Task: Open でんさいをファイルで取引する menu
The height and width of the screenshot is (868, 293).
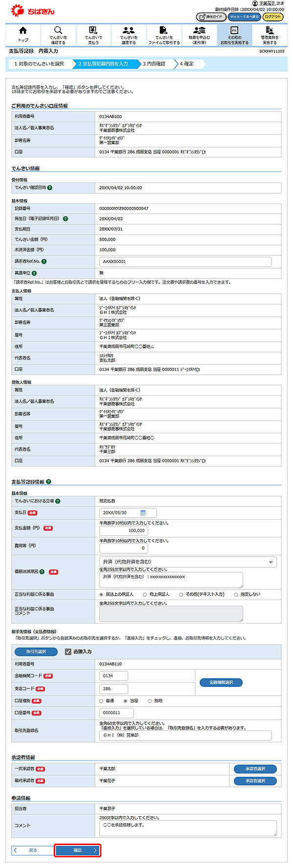Action: pos(164,35)
